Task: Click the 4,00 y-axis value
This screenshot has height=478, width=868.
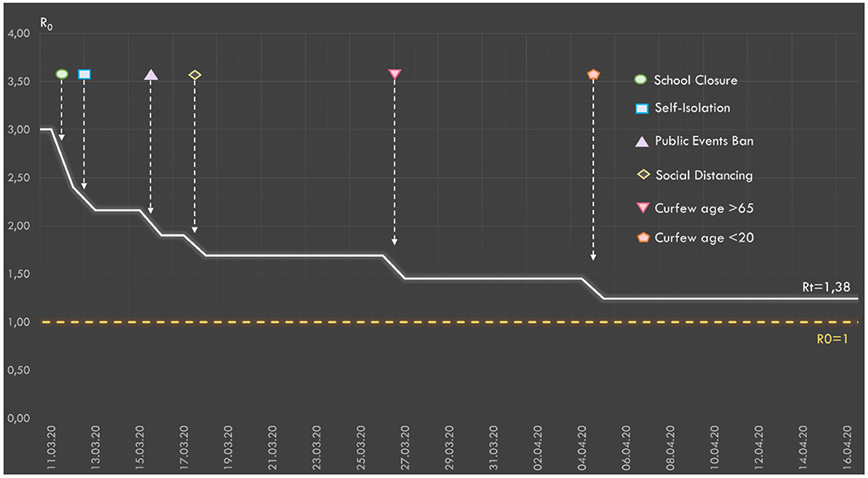Action: click(18, 34)
